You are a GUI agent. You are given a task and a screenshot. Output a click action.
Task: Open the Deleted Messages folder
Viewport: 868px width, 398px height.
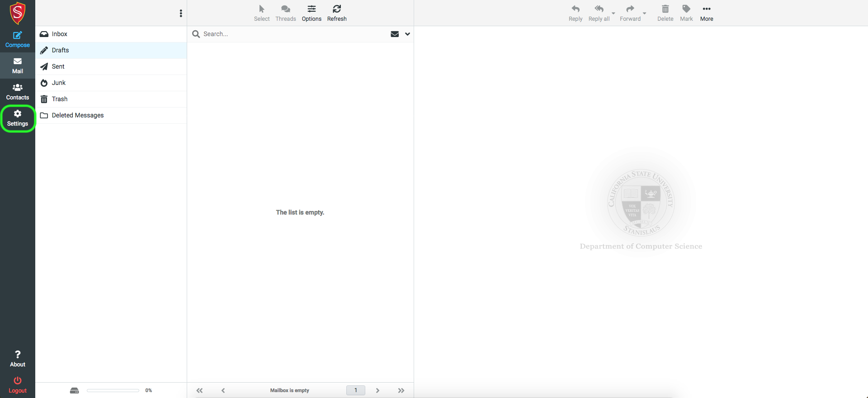point(111,115)
